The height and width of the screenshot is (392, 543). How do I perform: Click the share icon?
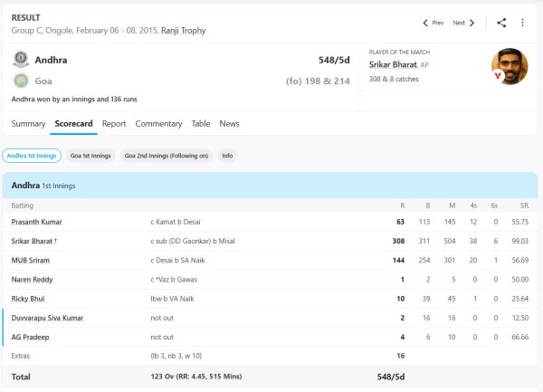coord(501,23)
